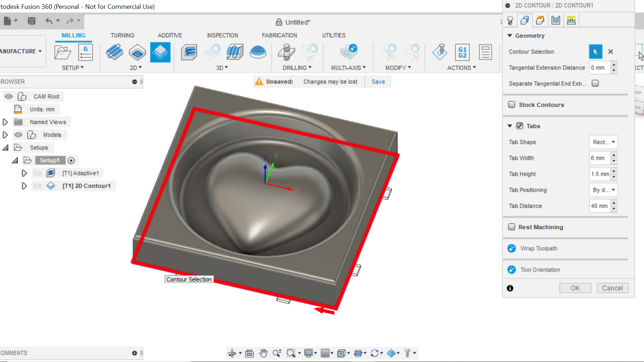Click the Tab Distance value field
Screen dimensions: 644x362
600,206
